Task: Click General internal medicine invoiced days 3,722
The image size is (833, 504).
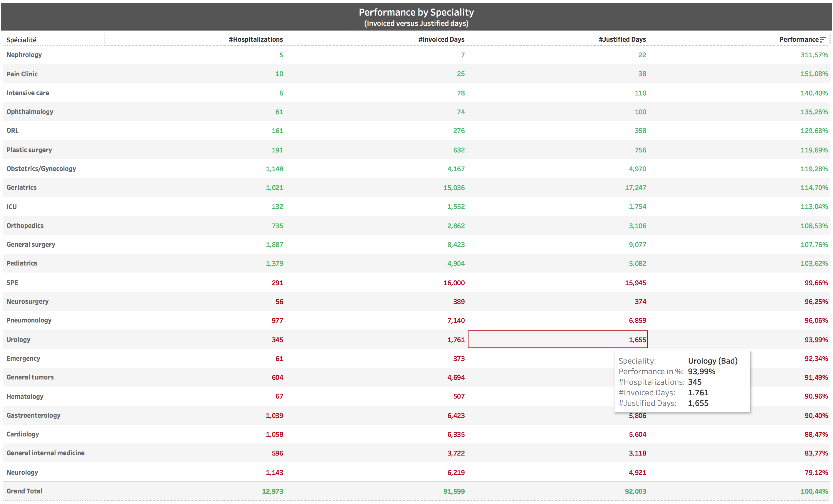Action: click(x=456, y=453)
